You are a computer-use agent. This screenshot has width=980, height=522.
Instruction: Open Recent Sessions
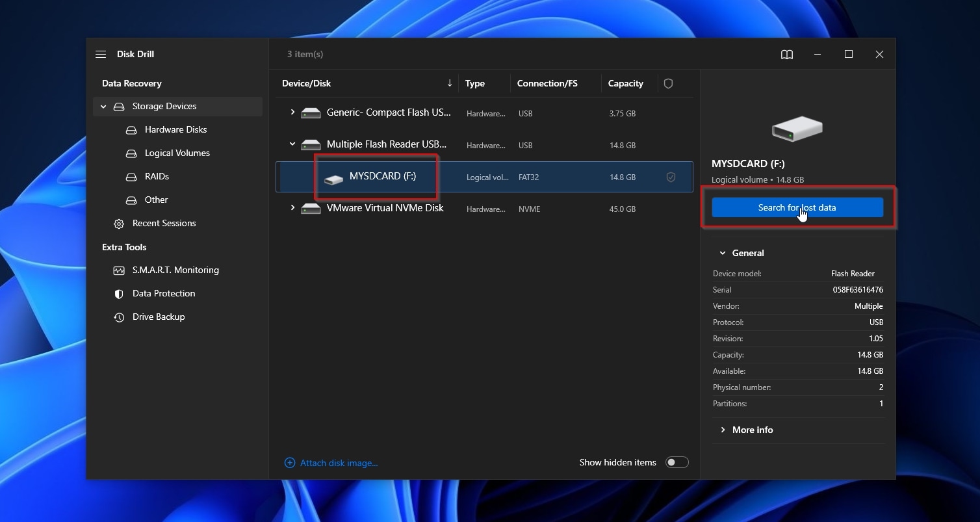164,223
